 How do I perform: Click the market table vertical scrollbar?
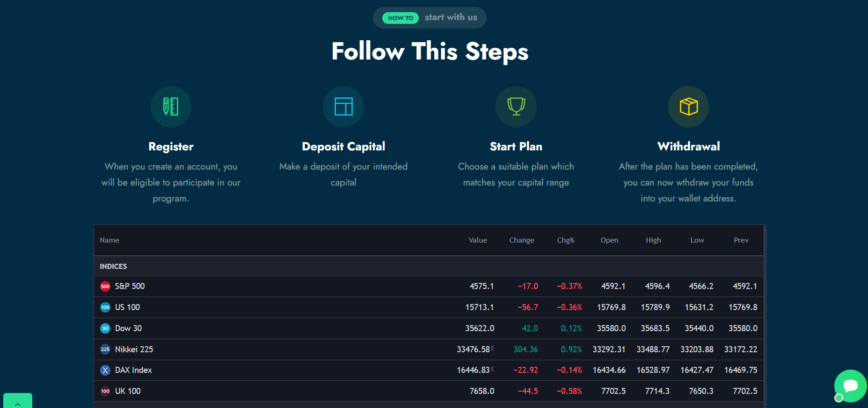765,317
